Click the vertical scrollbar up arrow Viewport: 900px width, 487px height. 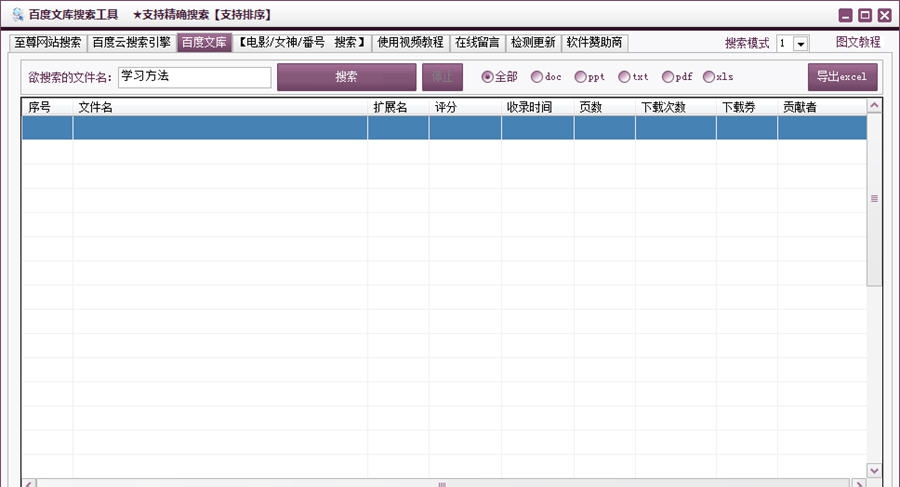click(874, 106)
